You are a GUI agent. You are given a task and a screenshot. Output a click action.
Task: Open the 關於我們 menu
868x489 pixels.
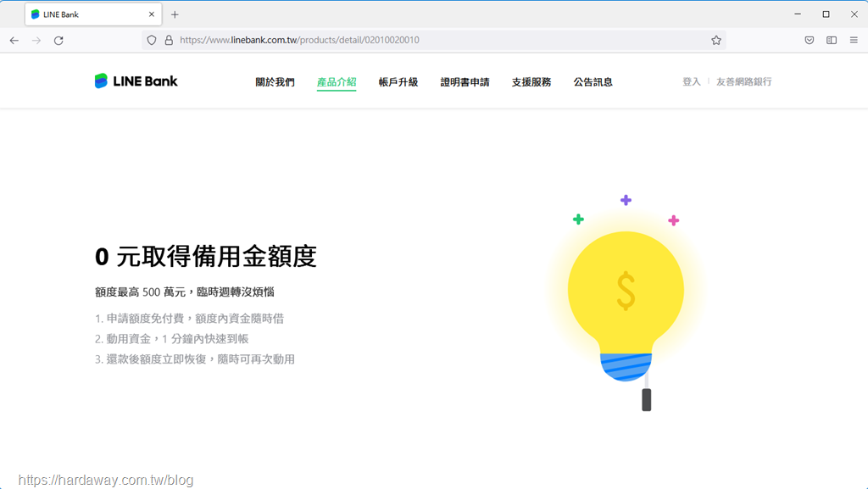[x=275, y=82]
